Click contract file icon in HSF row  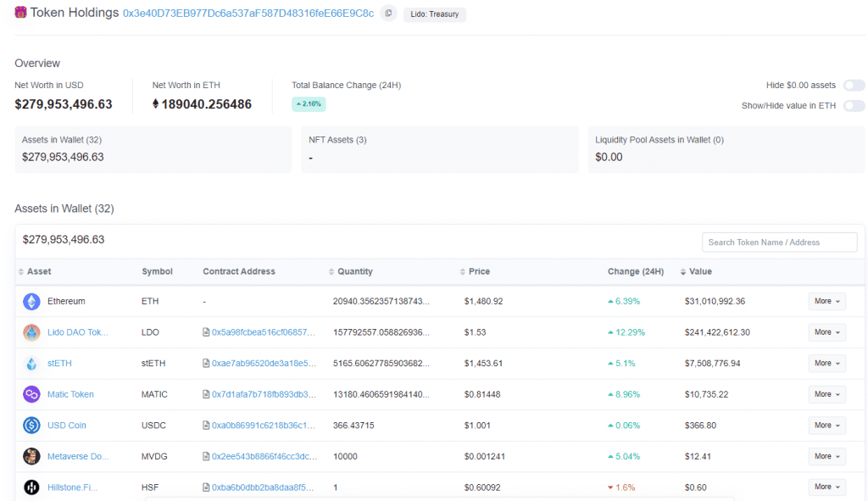(x=206, y=487)
